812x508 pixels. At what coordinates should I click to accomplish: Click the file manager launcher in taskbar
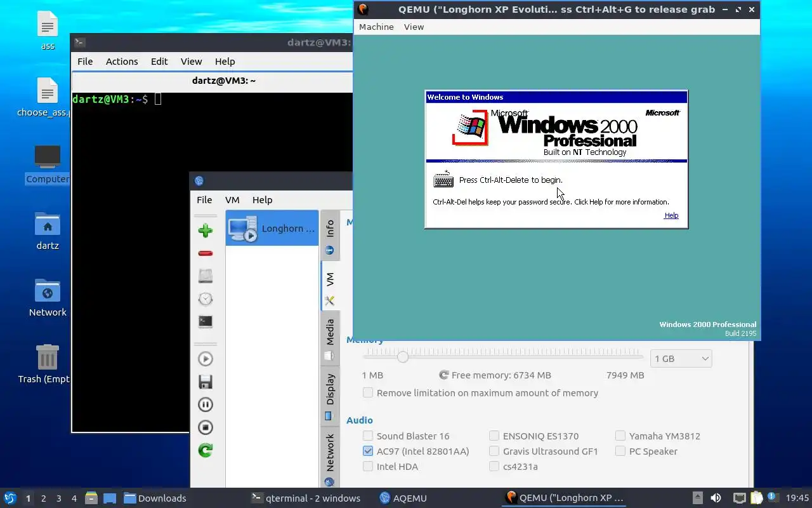(x=91, y=498)
